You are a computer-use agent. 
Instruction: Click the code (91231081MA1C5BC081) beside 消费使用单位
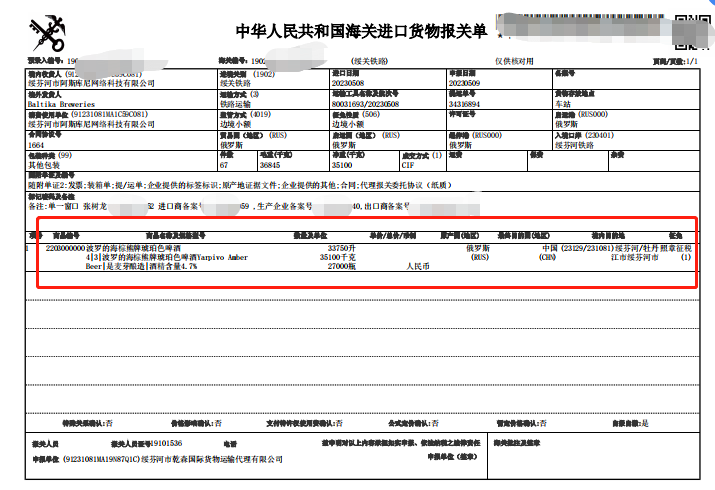109,114
